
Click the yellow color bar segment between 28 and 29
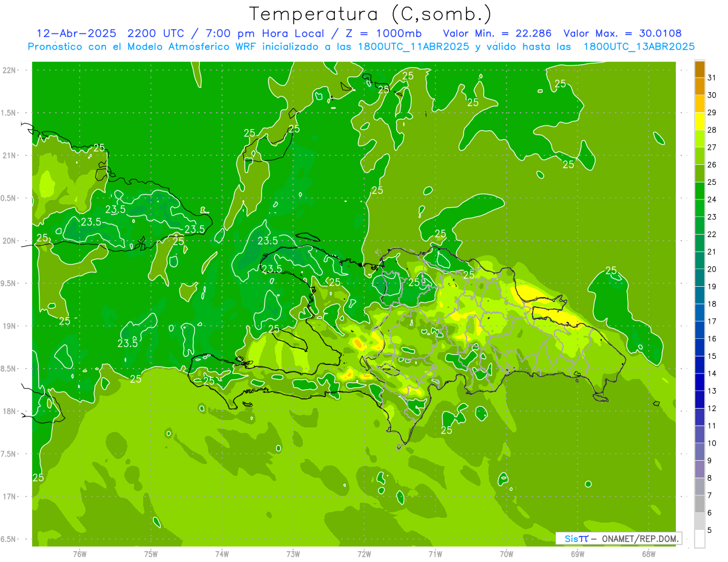coord(699,121)
